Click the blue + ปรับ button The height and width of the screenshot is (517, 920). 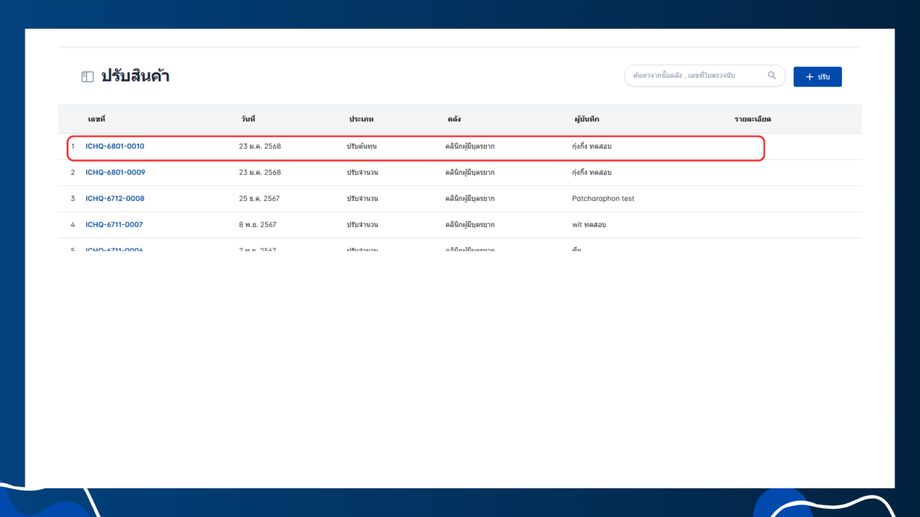[x=817, y=77]
